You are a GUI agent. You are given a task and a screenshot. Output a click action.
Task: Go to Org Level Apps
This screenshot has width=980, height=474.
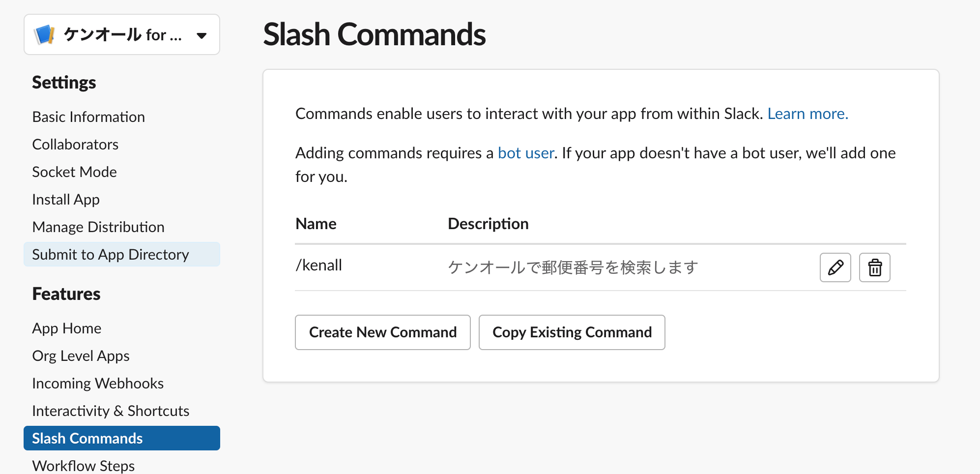pyautogui.click(x=81, y=355)
